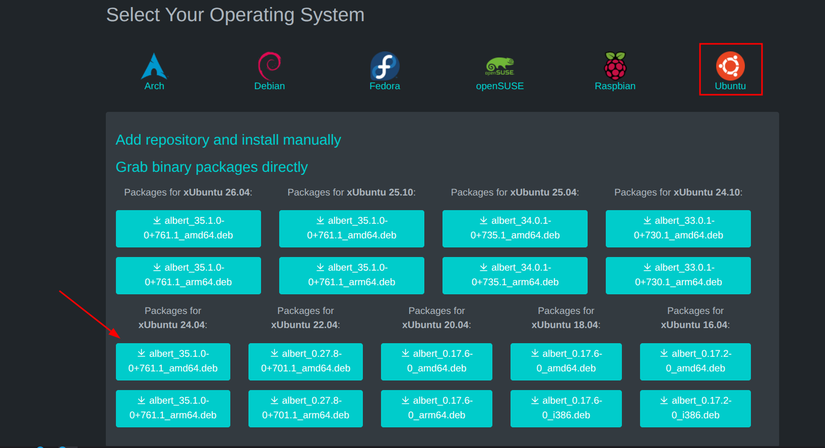Click the 'Ubuntu' text label
825x448 pixels.
coord(730,86)
